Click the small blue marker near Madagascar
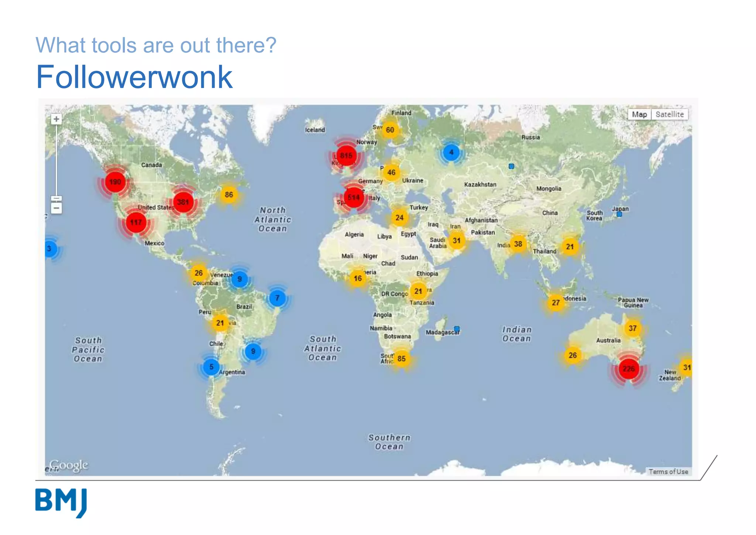The height and width of the screenshot is (535, 756). point(457,328)
